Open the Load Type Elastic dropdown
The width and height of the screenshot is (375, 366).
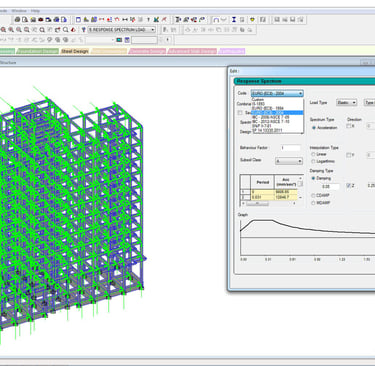pos(346,103)
